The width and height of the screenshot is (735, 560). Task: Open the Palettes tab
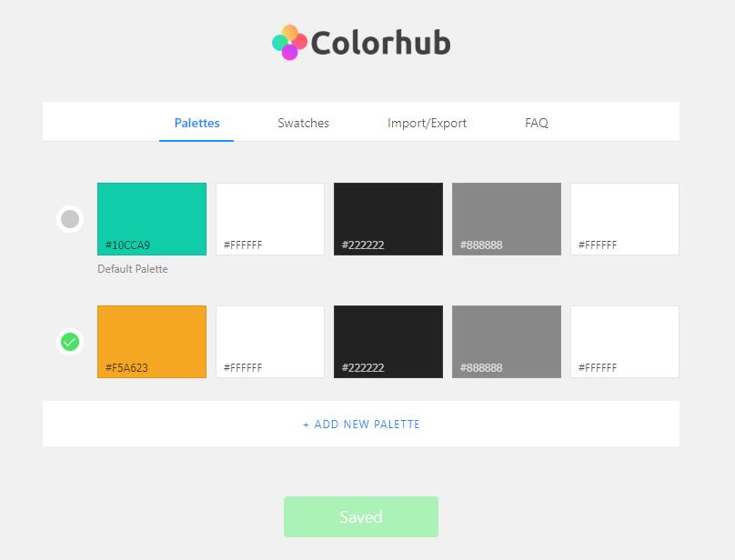(x=196, y=123)
